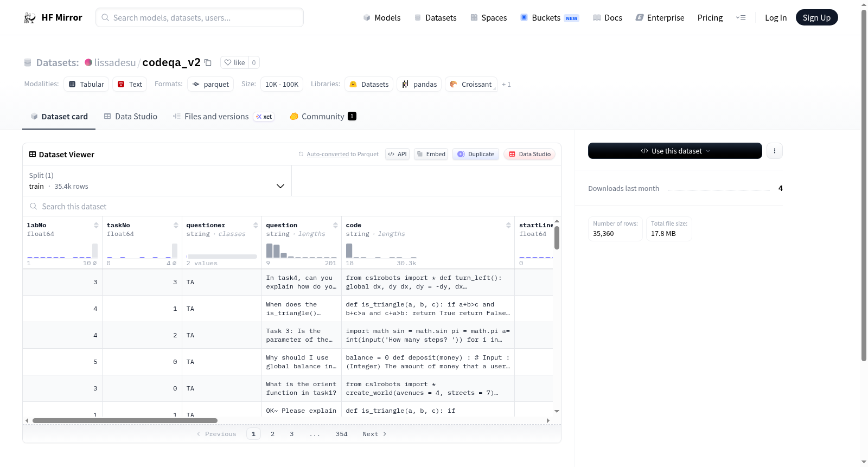The width and height of the screenshot is (868, 467).
Task: Go to page 3 of the dataset
Action: pos(292,434)
